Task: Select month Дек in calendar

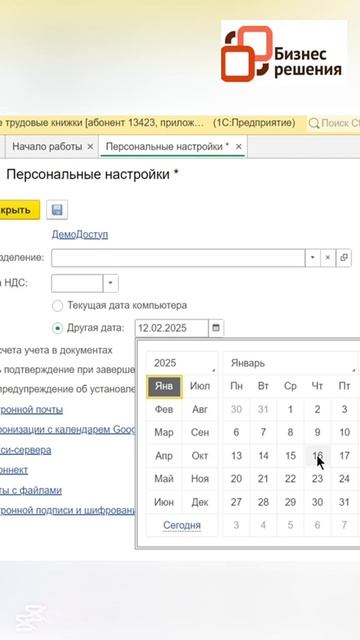Action: [x=200, y=502]
